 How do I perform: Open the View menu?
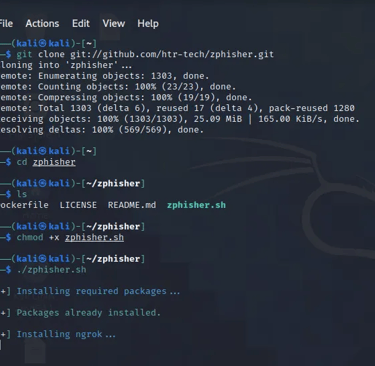114,24
